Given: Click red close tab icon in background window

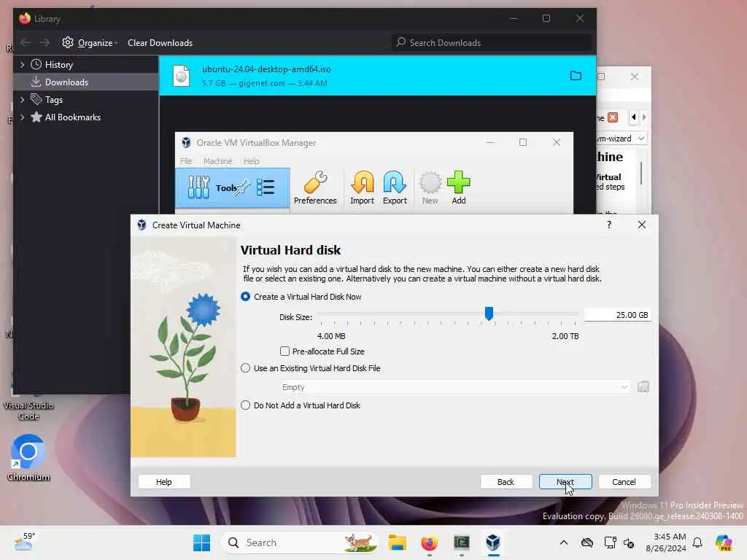Looking at the screenshot, I should click(x=613, y=117).
